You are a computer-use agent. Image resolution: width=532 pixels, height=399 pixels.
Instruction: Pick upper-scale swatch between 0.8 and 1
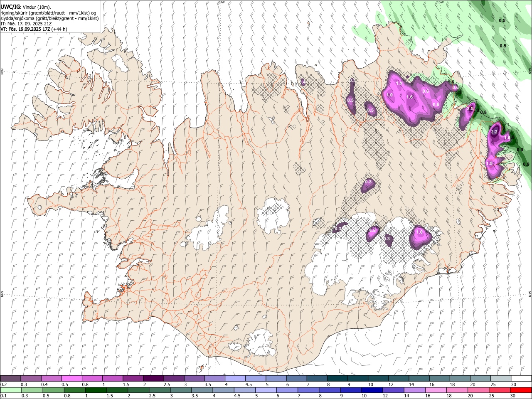pyautogui.click(x=92, y=378)
